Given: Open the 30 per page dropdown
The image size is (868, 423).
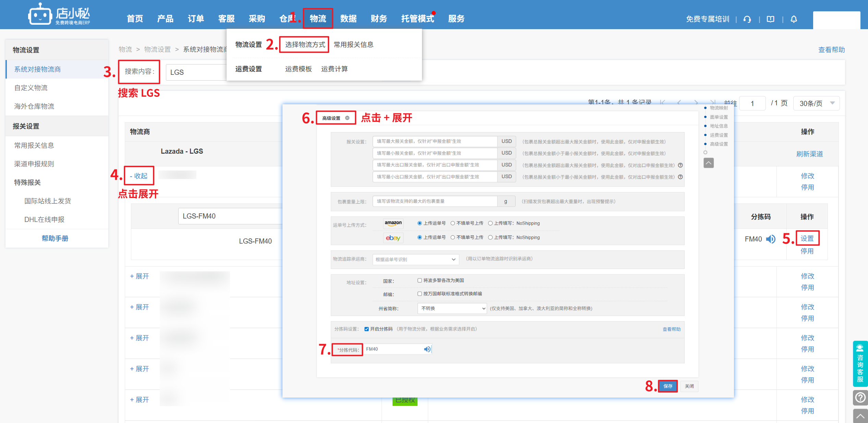Looking at the screenshot, I should [816, 103].
